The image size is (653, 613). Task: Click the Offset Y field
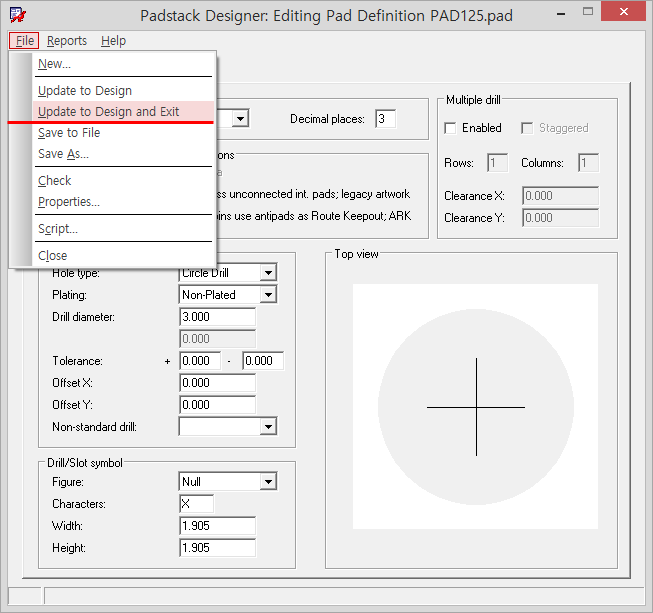pos(217,405)
